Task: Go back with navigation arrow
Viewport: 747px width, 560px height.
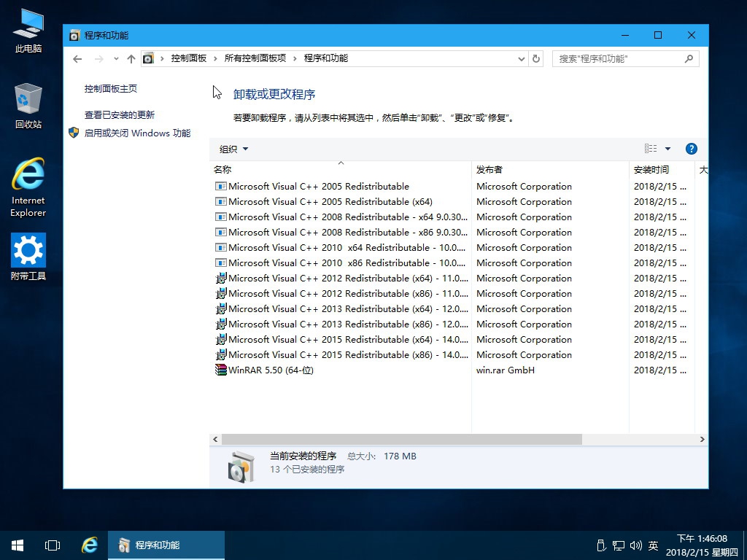Action: coord(77,58)
